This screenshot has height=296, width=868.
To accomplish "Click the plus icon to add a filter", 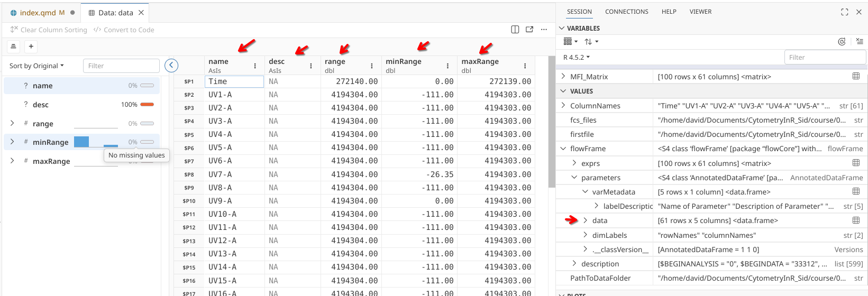I will (x=31, y=47).
